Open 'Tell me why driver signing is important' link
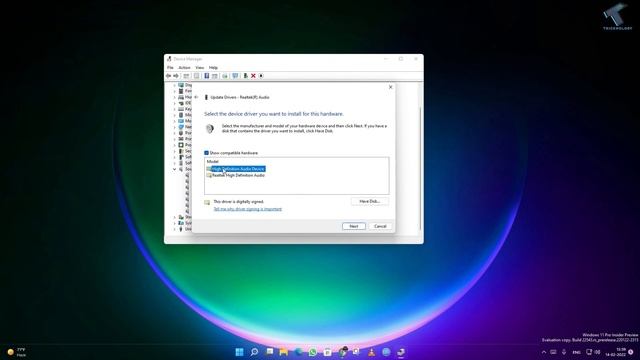640x360 pixels. click(x=247, y=209)
